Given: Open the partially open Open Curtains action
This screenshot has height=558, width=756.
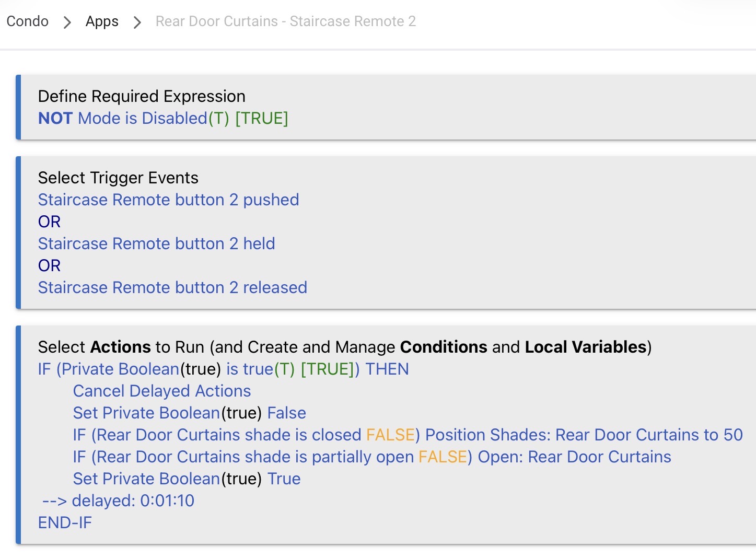Looking at the screenshot, I should coord(372,457).
